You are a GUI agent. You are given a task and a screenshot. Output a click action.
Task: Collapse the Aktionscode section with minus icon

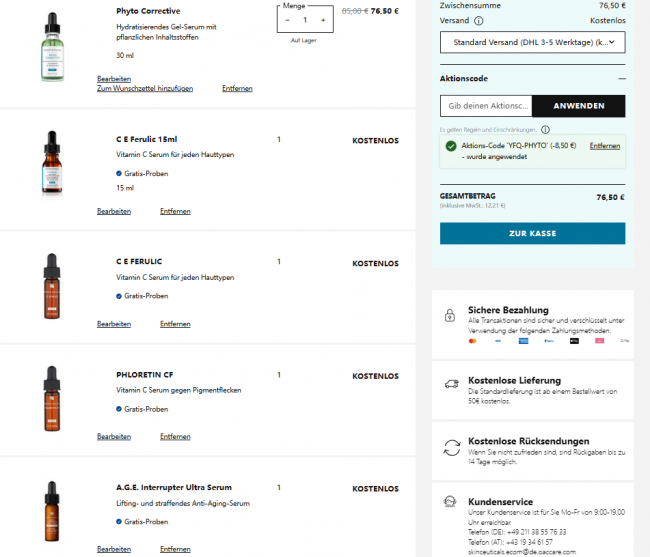click(x=621, y=78)
